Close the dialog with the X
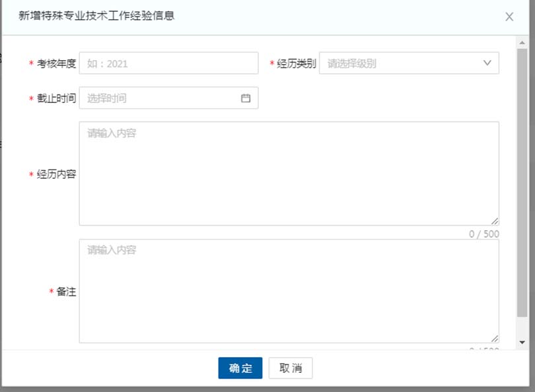The width and height of the screenshot is (535, 392). [509, 16]
